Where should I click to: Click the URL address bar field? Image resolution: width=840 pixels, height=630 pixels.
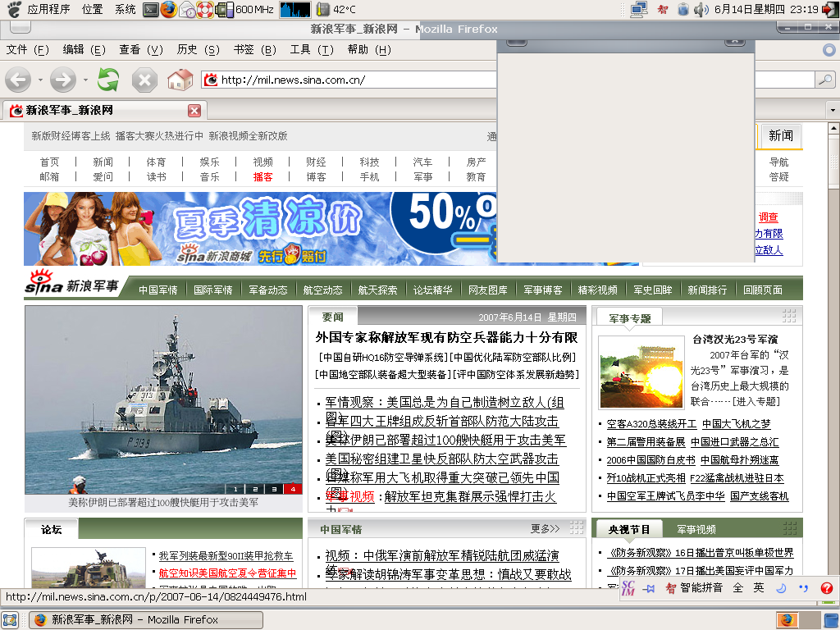[349, 80]
